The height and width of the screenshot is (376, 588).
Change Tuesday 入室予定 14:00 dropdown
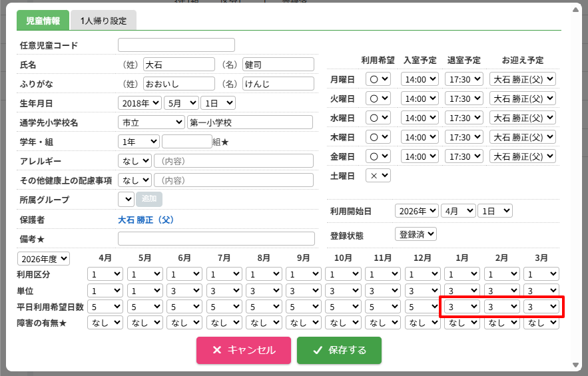(420, 98)
